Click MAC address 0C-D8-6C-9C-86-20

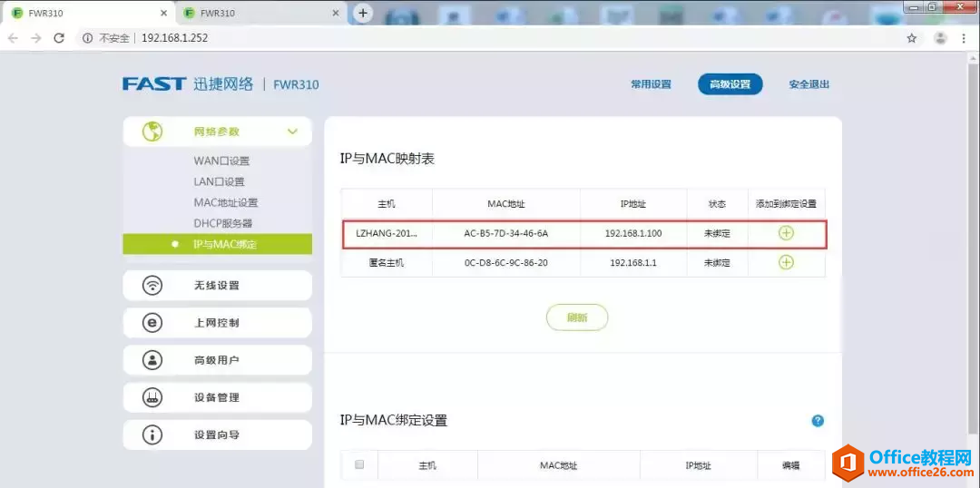pyautogui.click(x=506, y=262)
